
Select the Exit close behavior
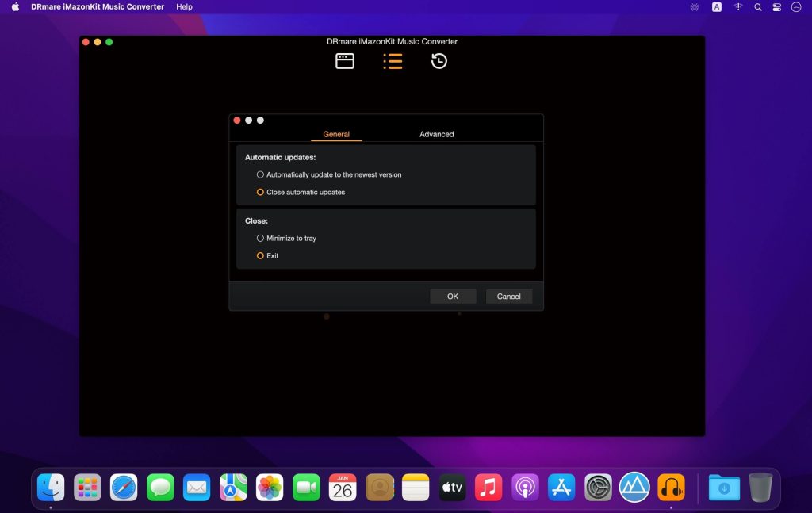[x=260, y=255]
